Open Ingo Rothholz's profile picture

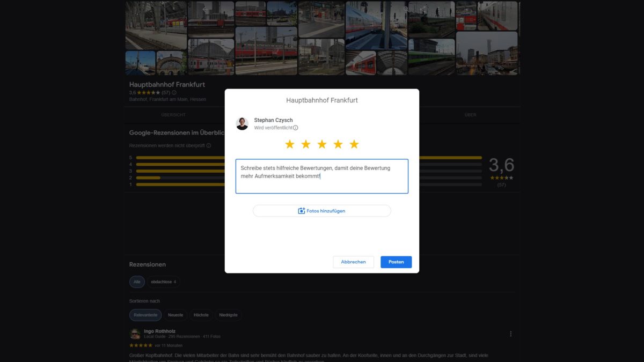click(135, 334)
